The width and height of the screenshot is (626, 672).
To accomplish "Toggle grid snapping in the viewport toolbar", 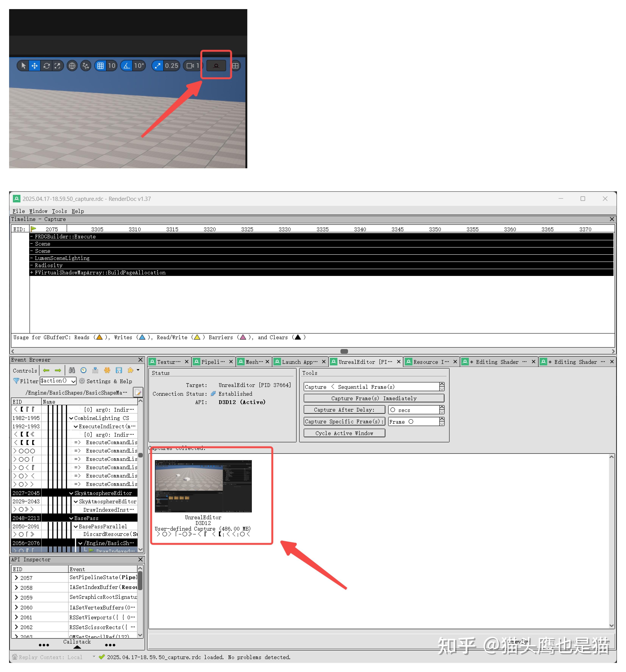I will pyautogui.click(x=101, y=66).
